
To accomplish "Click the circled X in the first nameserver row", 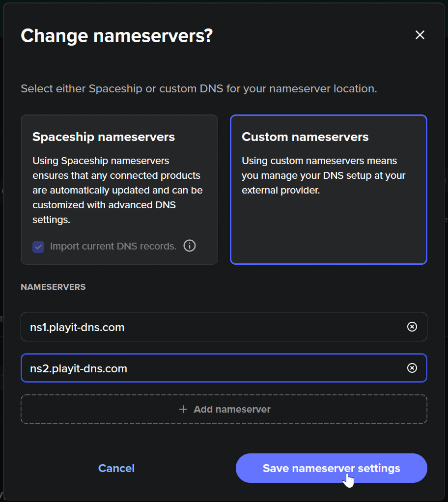I will tap(412, 327).
